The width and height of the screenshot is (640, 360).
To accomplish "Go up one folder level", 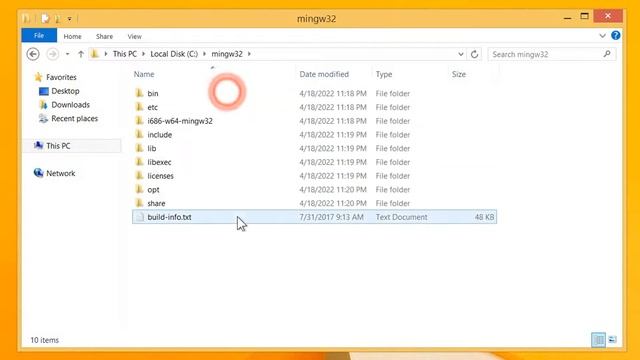I will coord(81,54).
